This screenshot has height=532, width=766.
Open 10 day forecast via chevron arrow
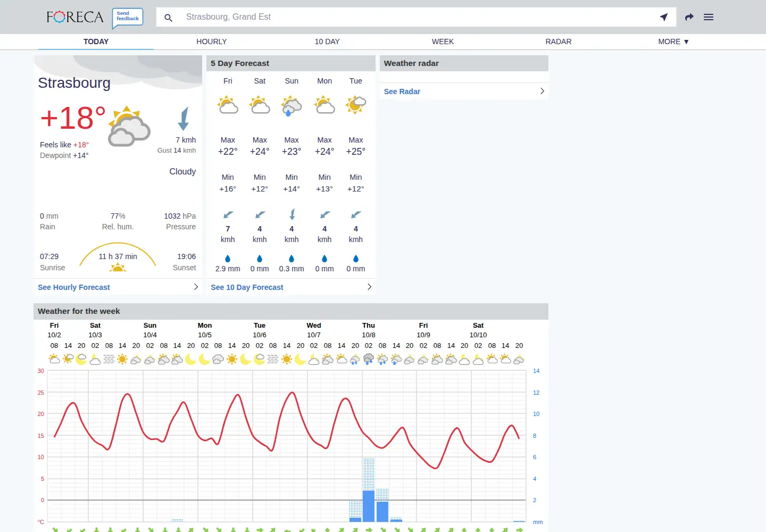[x=369, y=287]
